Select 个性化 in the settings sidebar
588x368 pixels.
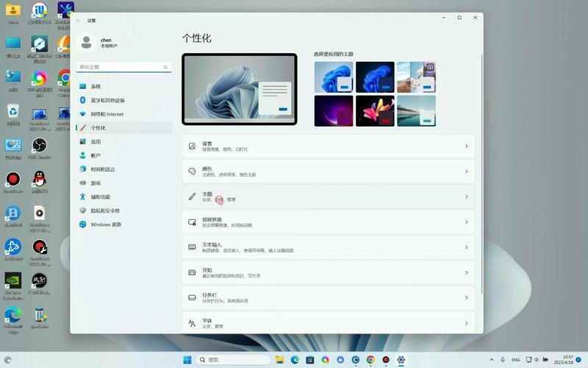pos(123,127)
